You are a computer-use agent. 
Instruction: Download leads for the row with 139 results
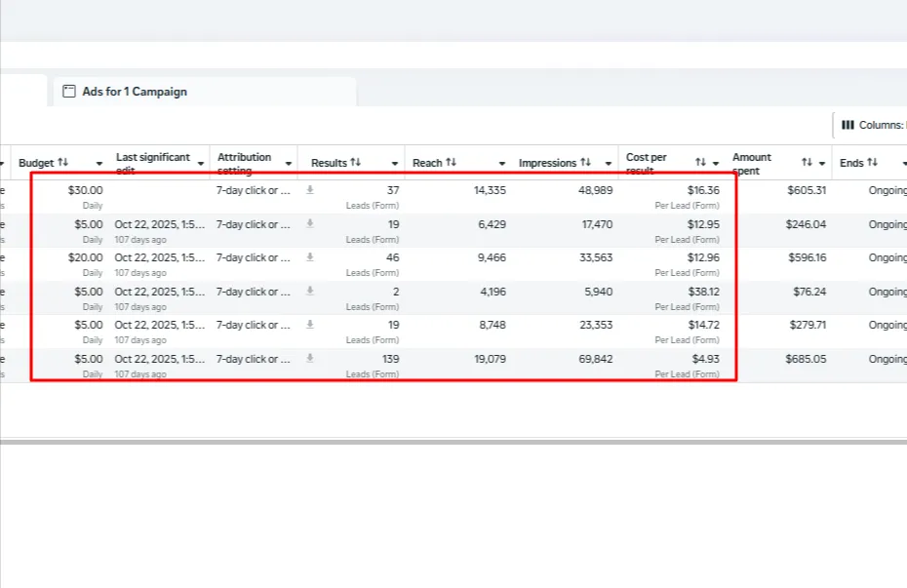point(310,359)
